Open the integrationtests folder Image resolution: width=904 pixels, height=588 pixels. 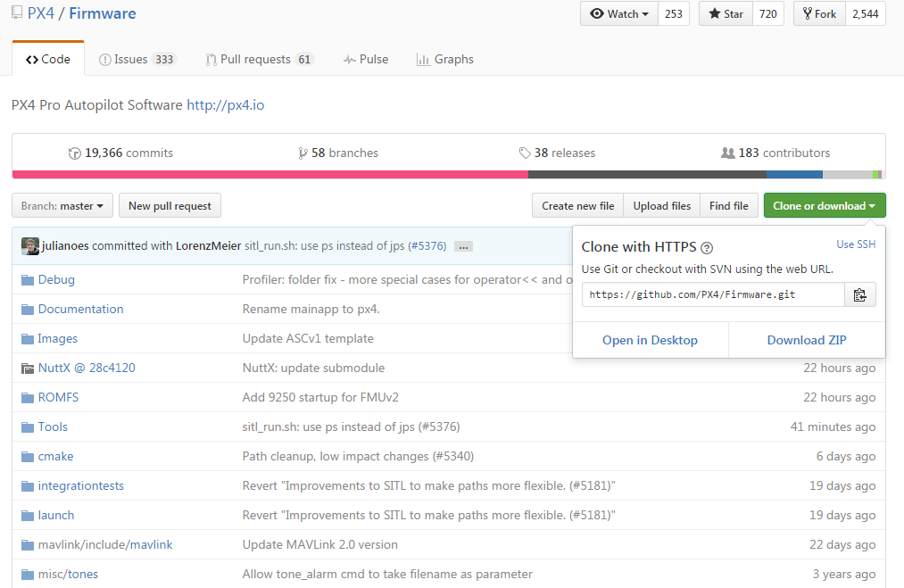point(80,486)
